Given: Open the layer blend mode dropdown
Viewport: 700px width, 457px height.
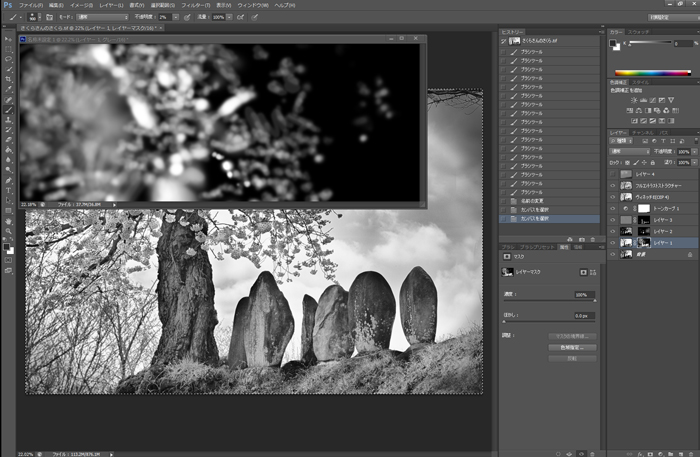Looking at the screenshot, I should (x=628, y=152).
